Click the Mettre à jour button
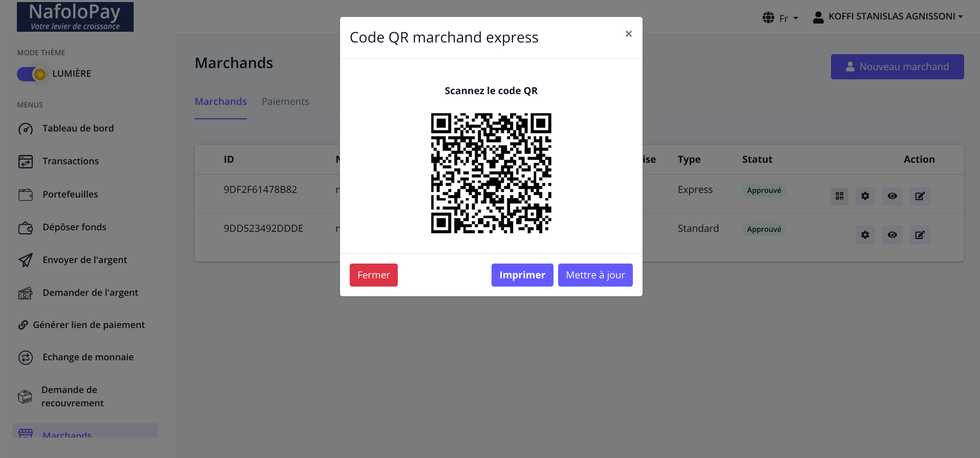 [x=595, y=275]
